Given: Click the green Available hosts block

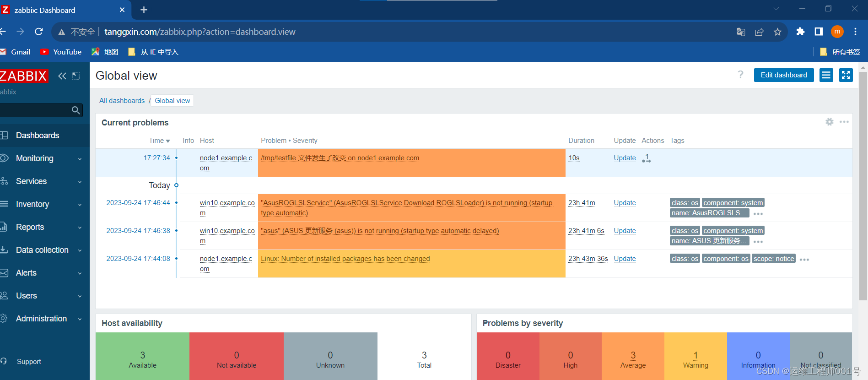Looking at the screenshot, I should (x=142, y=356).
